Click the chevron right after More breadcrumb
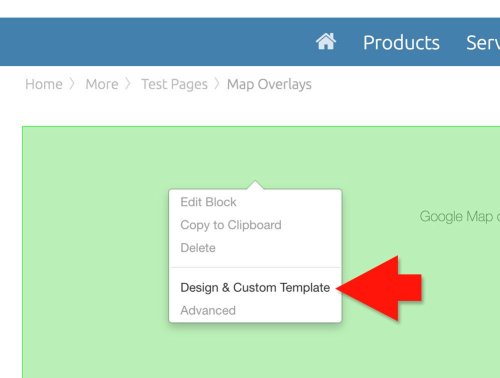 coord(128,84)
